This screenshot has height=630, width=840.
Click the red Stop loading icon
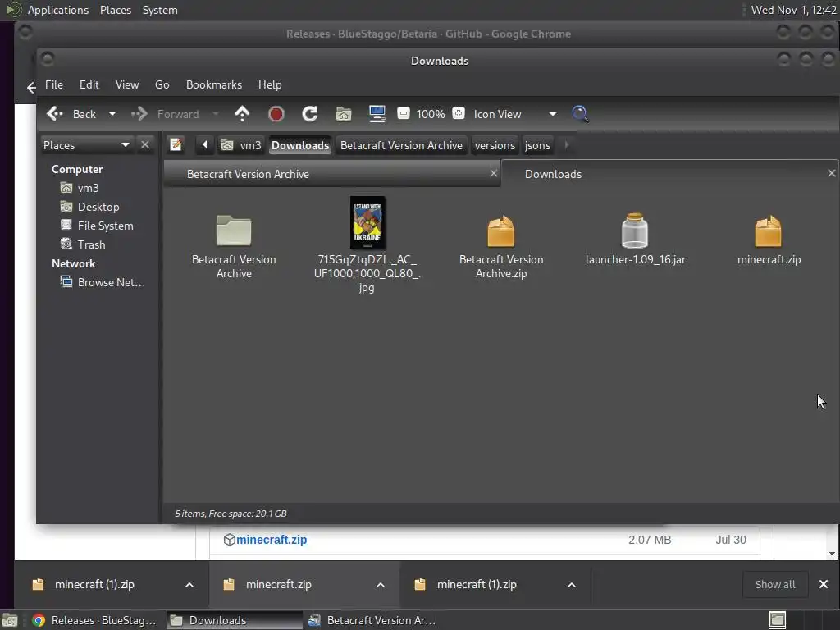pos(276,113)
